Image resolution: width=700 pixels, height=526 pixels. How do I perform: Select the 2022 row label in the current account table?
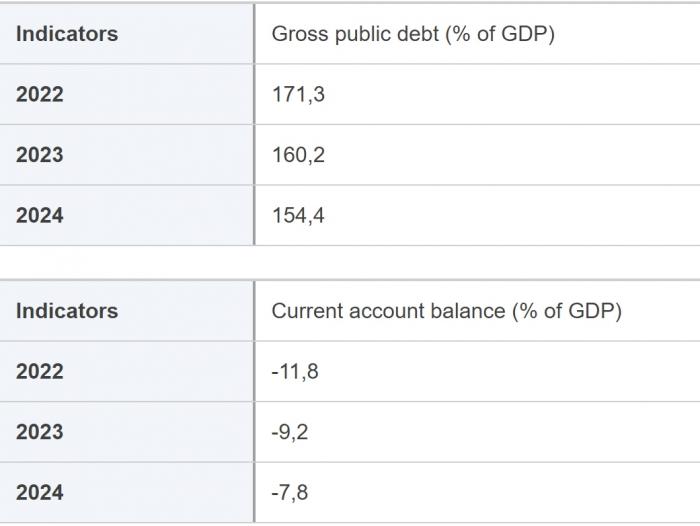point(40,372)
